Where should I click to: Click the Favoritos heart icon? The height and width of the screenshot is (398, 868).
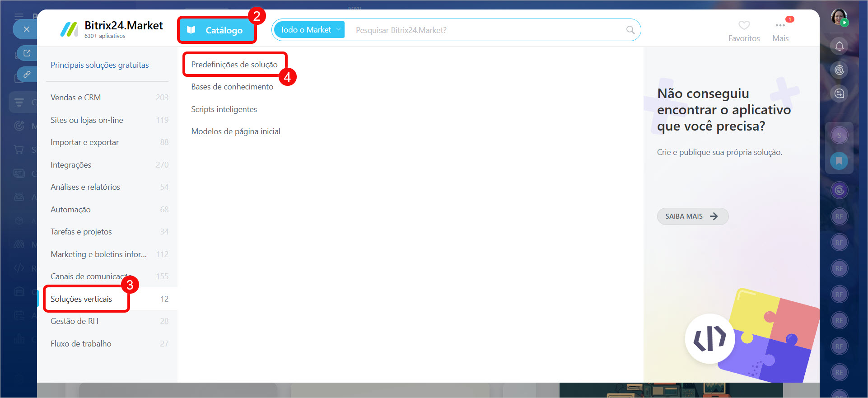[x=744, y=26]
